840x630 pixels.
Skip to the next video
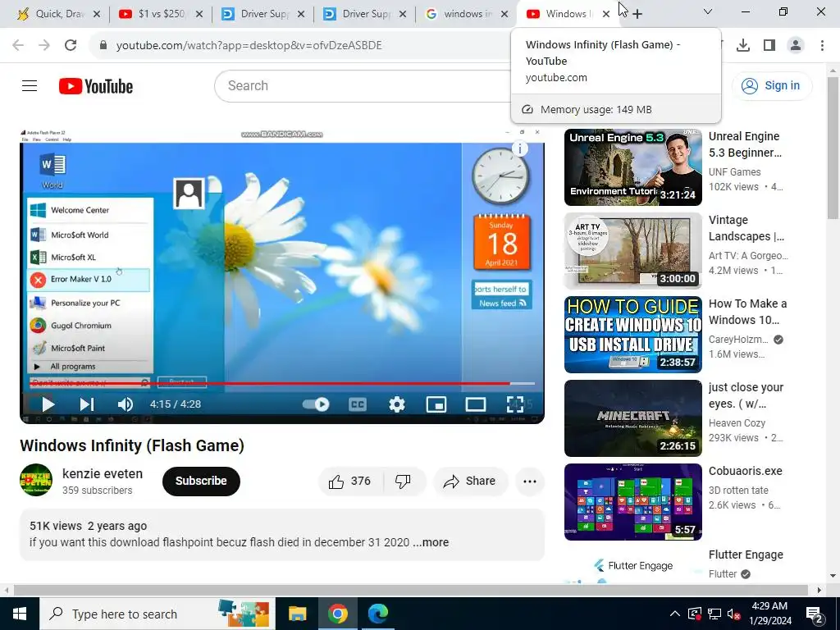tap(86, 404)
